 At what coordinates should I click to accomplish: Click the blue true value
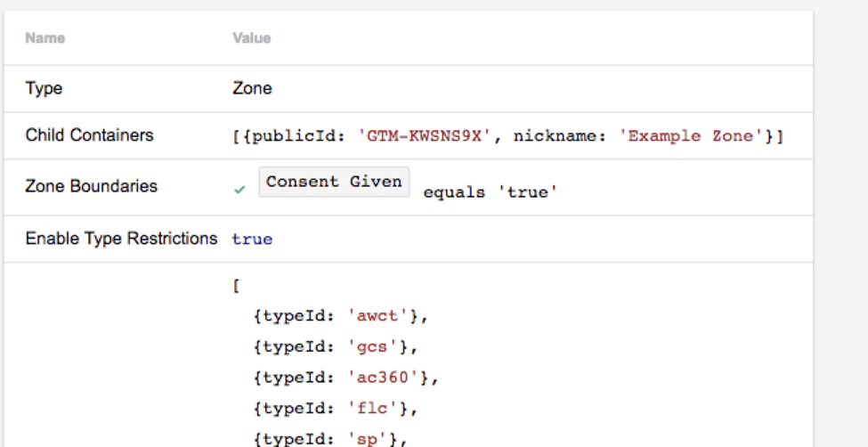[x=253, y=240]
